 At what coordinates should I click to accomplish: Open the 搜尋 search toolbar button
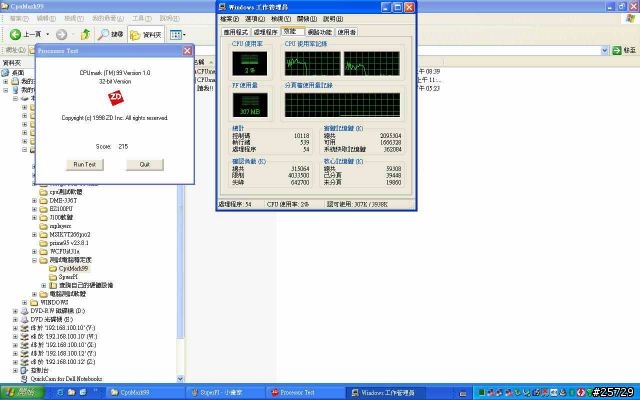[x=110, y=35]
